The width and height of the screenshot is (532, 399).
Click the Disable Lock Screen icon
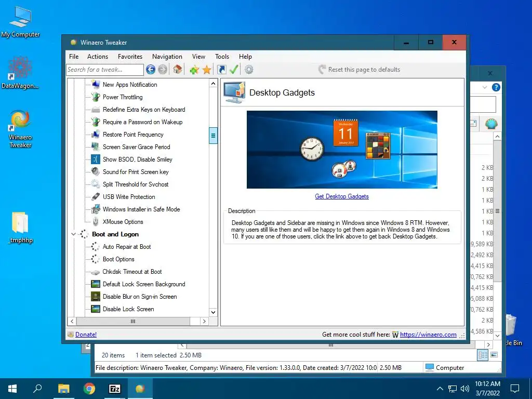[96, 309]
